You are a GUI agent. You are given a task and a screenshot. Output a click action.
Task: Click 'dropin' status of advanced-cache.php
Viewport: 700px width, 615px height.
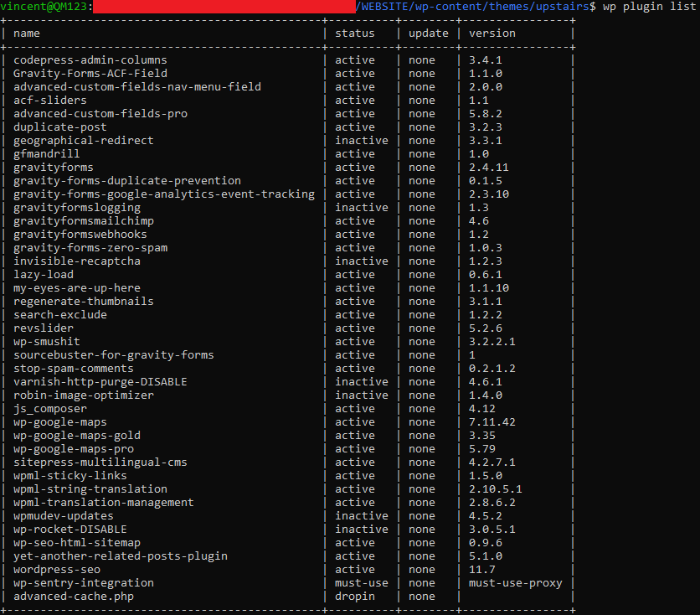tap(355, 597)
